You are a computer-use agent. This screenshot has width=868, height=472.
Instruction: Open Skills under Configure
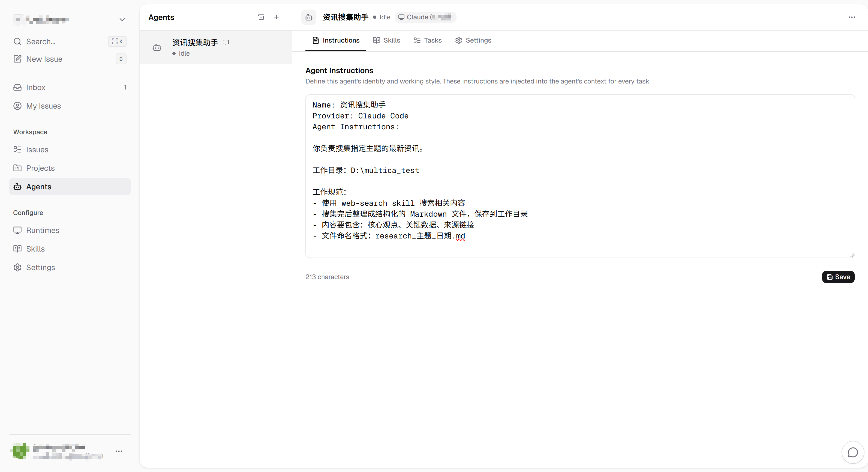click(x=70, y=249)
